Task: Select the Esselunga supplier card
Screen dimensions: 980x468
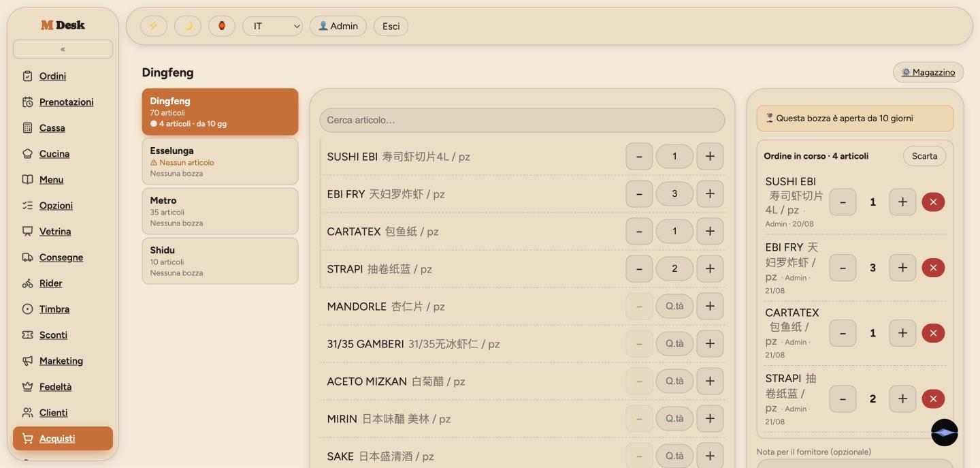Action: 220,161
